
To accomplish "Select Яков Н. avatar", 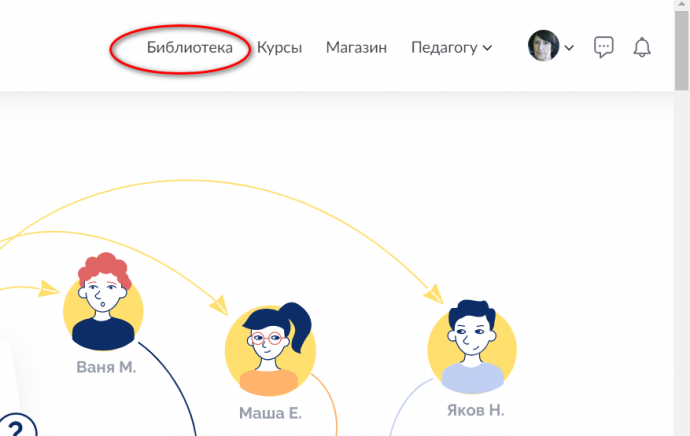I will click(x=472, y=347).
